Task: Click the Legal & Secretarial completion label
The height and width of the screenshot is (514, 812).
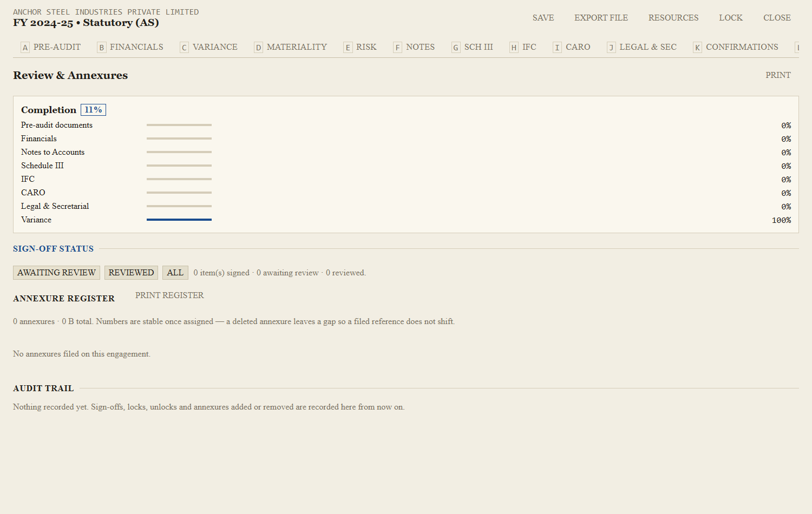Action: tap(55, 206)
